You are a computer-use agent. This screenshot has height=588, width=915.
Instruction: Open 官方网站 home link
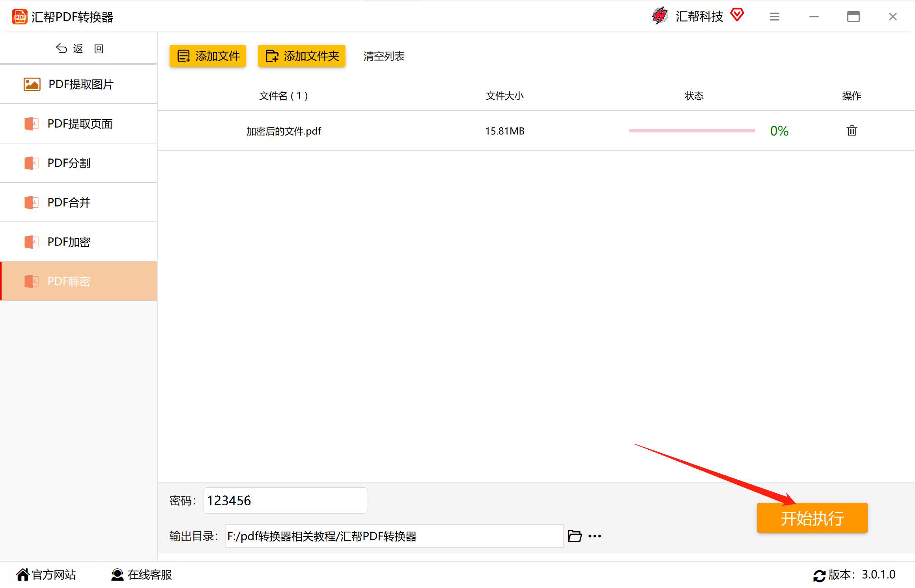click(46, 575)
